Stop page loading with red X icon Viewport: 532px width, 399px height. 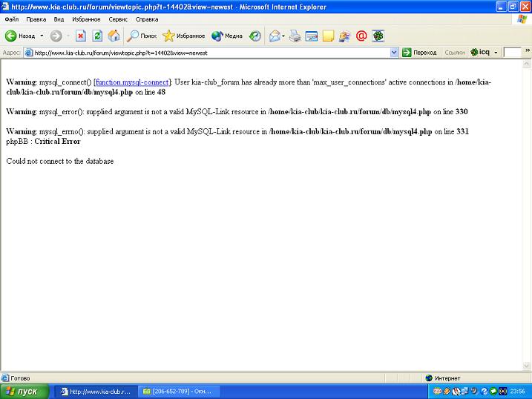81,36
